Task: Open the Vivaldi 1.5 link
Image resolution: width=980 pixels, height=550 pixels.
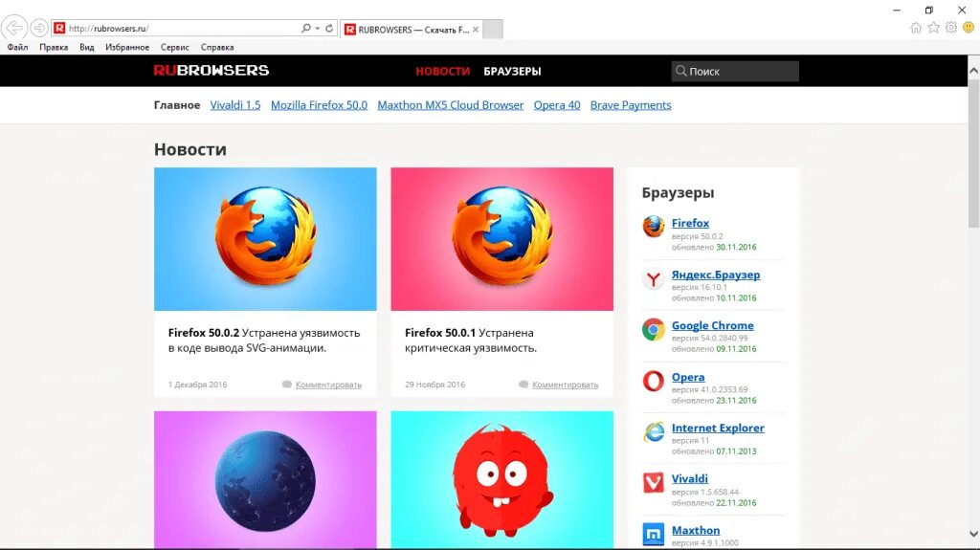Action: click(235, 105)
